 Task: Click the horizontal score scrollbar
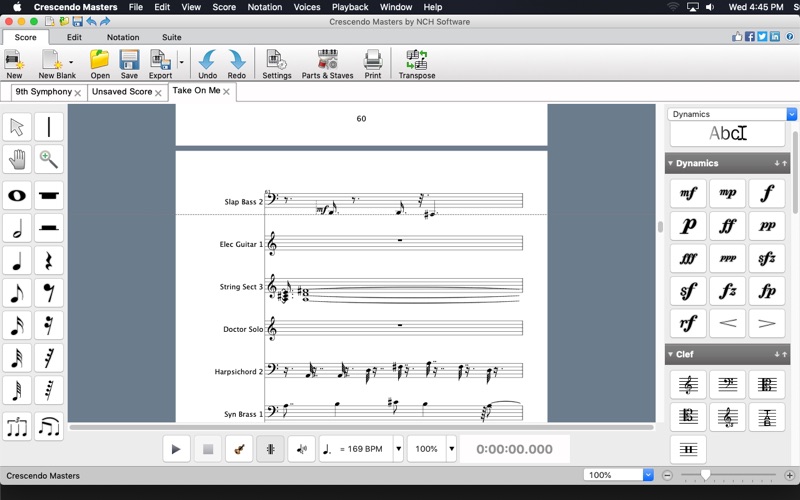(x=361, y=428)
